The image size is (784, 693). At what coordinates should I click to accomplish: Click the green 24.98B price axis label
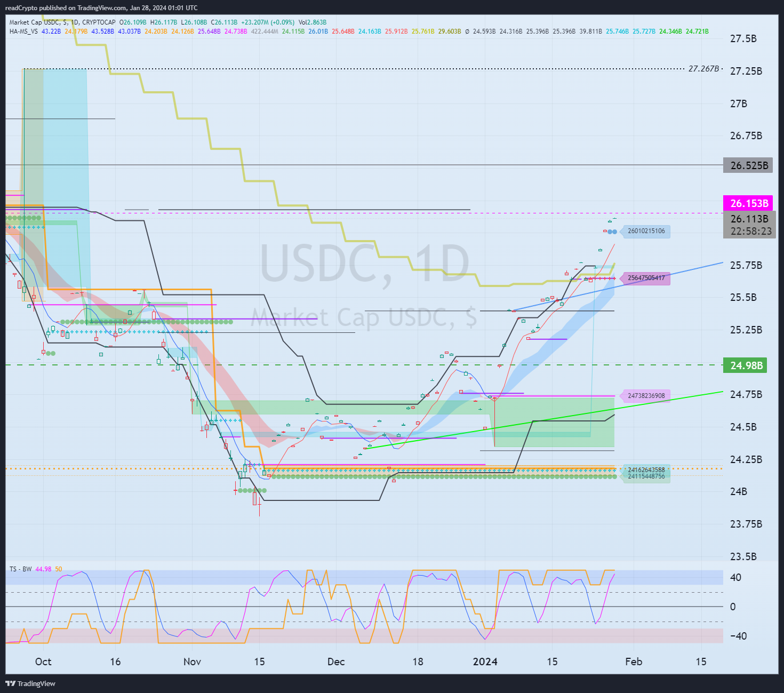(x=746, y=365)
